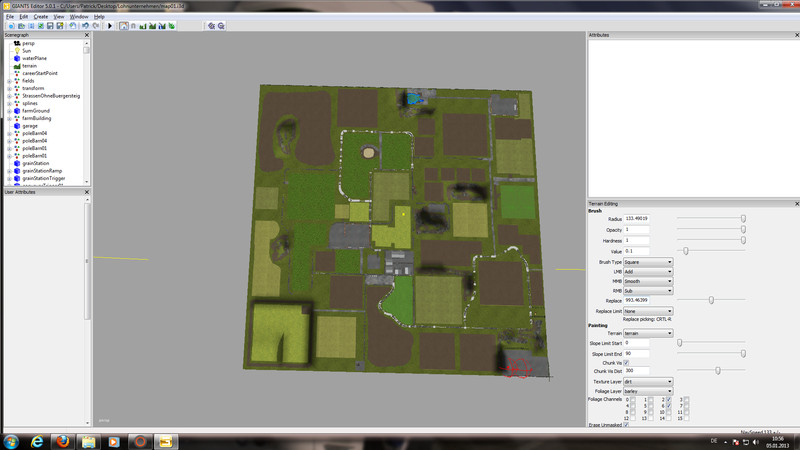Screen dimensions: 800x450
Task: Open the Create menu
Action: click(41, 17)
